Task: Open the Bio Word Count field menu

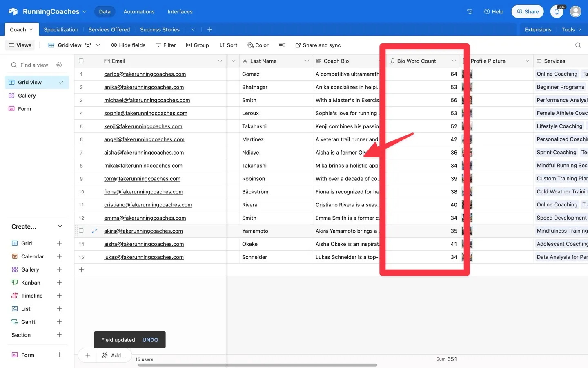Action: click(454, 61)
